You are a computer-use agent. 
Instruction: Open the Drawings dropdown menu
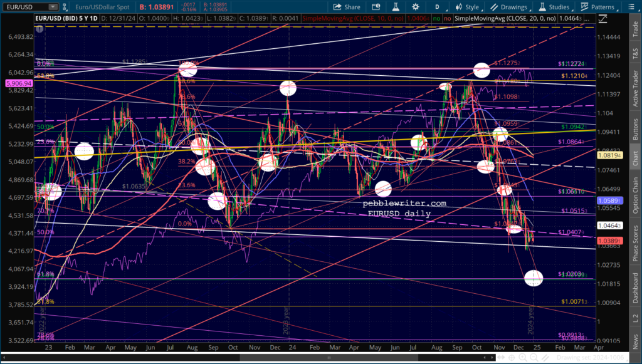point(510,7)
